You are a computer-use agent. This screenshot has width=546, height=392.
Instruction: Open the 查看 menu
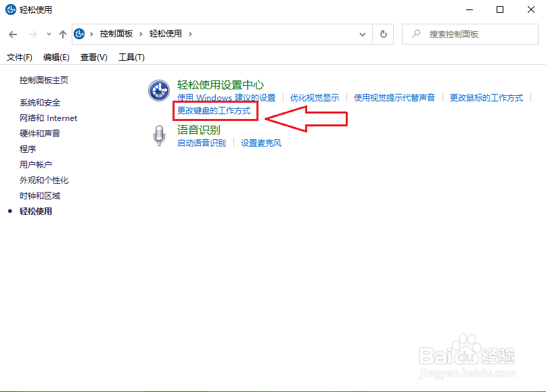94,57
